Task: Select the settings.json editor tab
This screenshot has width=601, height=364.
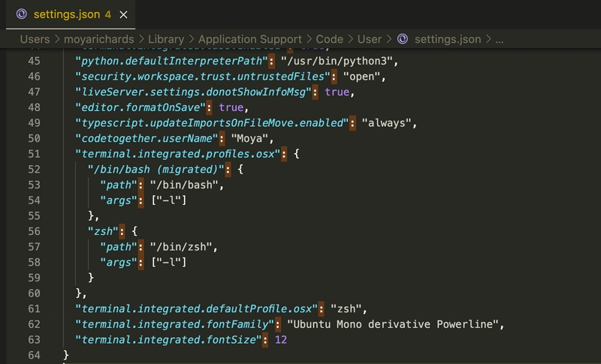Action: (x=71, y=14)
